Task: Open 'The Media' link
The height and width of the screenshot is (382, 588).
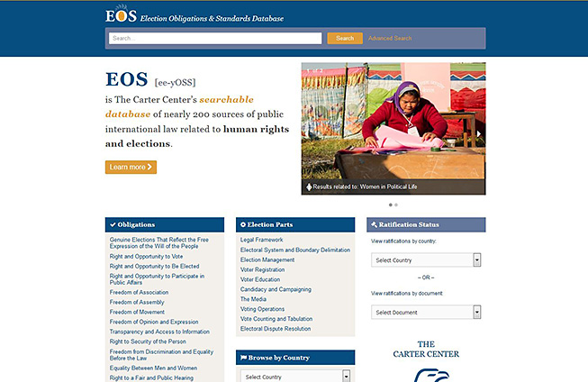Action: click(254, 299)
